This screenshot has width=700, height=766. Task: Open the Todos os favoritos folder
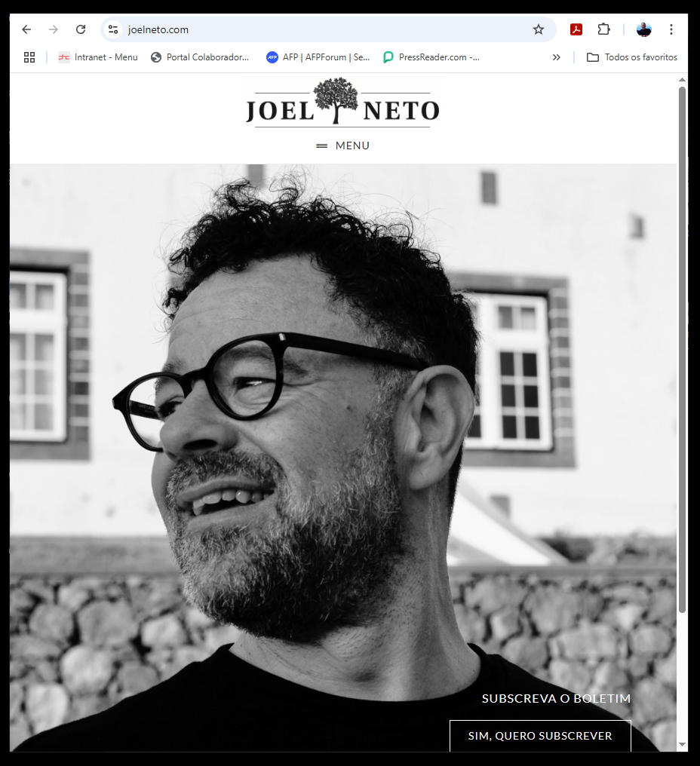[x=631, y=57]
